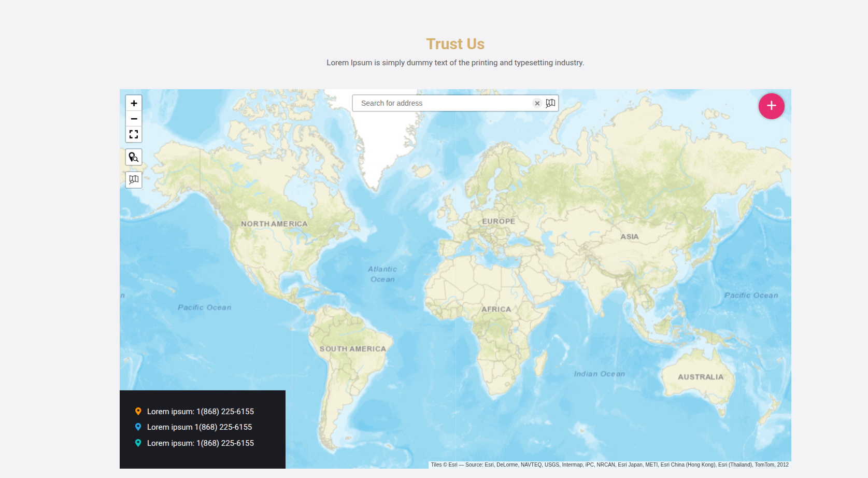Zoom out of the map
This screenshot has height=478, width=868.
point(134,119)
